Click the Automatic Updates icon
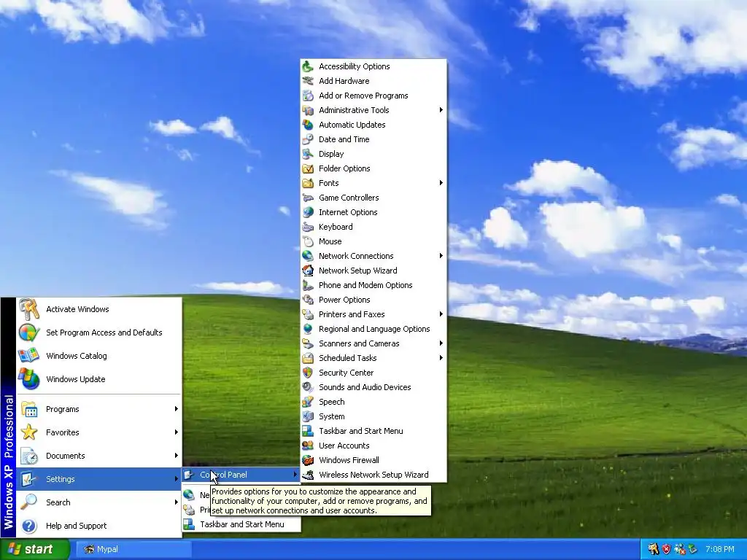 coord(308,125)
